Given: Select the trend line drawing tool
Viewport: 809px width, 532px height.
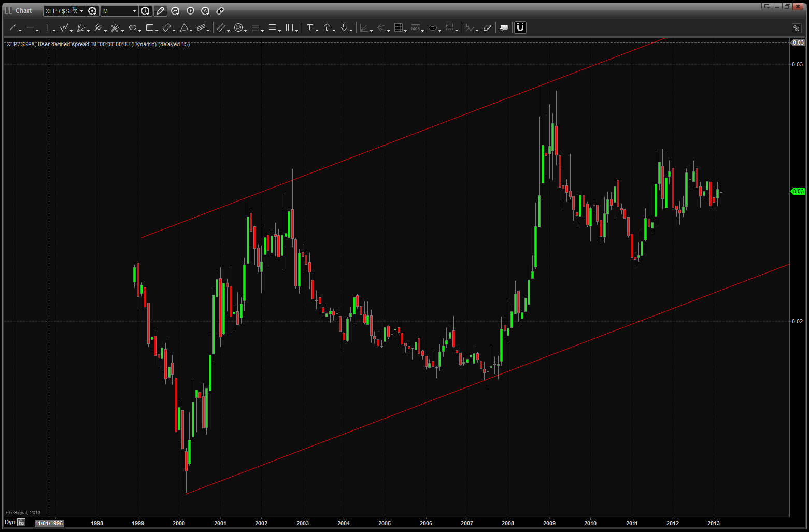Looking at the screenshot, I should pos(12,28).
